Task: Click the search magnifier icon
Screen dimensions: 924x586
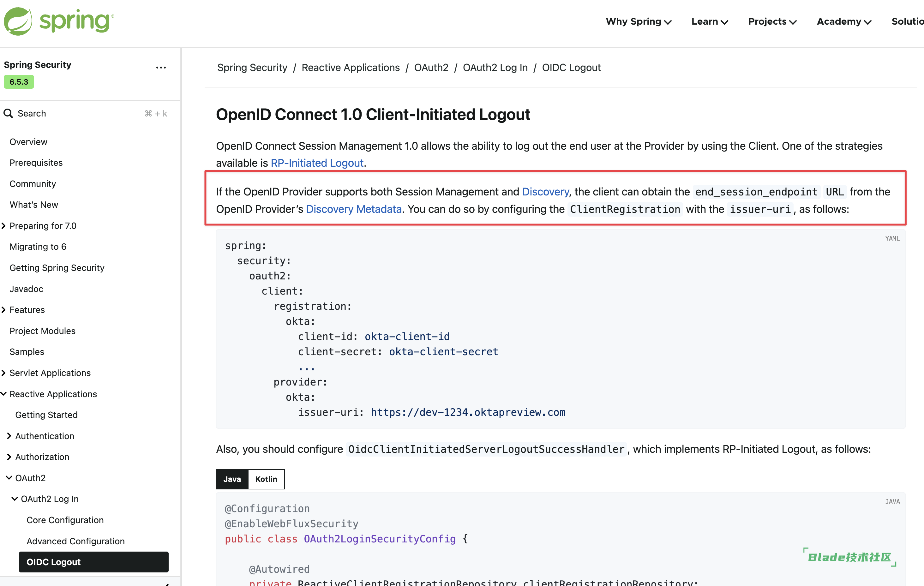Action: click(x=8, y=113)
